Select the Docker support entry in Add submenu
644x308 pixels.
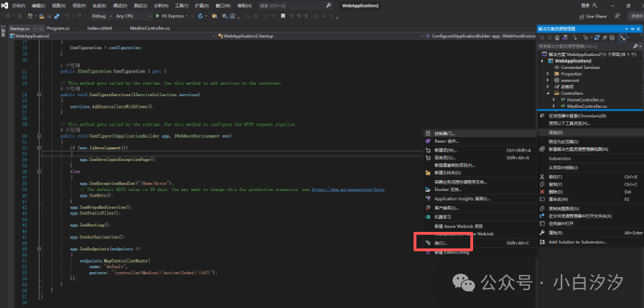pyautogui.click(x=480, y=190)
